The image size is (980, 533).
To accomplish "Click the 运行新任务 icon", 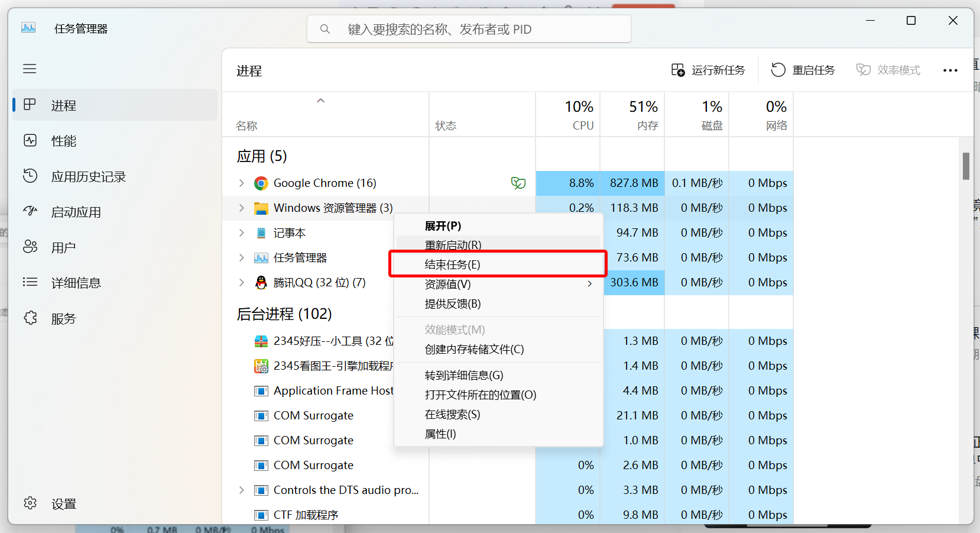I will [x=679, y=69].
